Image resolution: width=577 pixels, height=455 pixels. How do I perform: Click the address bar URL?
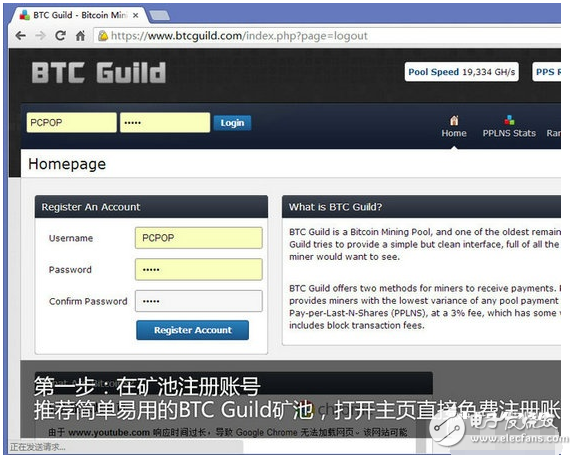239,36
